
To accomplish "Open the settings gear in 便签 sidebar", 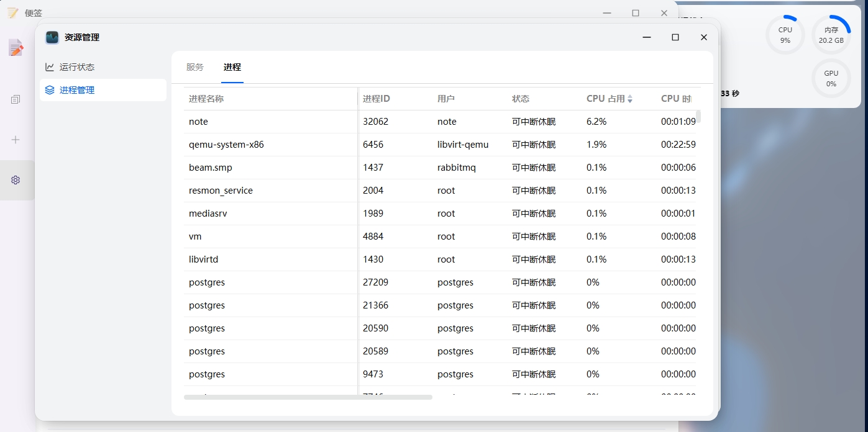I will [x=16, y=180].
